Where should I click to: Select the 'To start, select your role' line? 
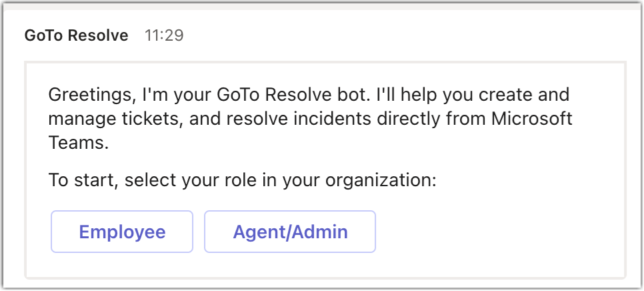pyautogui.click(x=242, y=180)
